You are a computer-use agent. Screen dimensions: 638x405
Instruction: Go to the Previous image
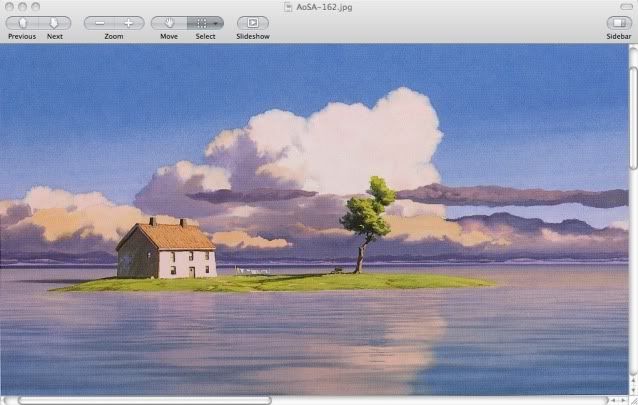coord(22,23)
